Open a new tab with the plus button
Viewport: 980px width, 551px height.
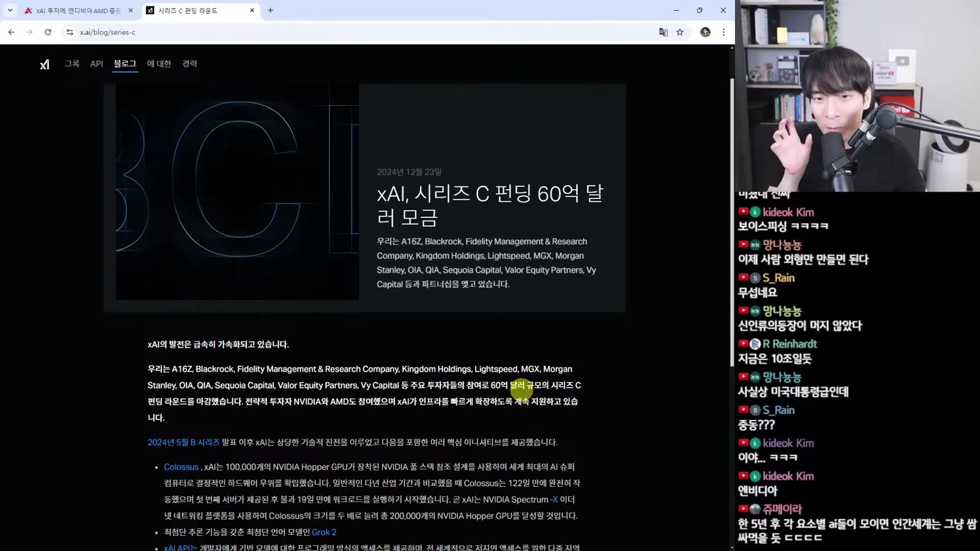[x=271, y=10]
